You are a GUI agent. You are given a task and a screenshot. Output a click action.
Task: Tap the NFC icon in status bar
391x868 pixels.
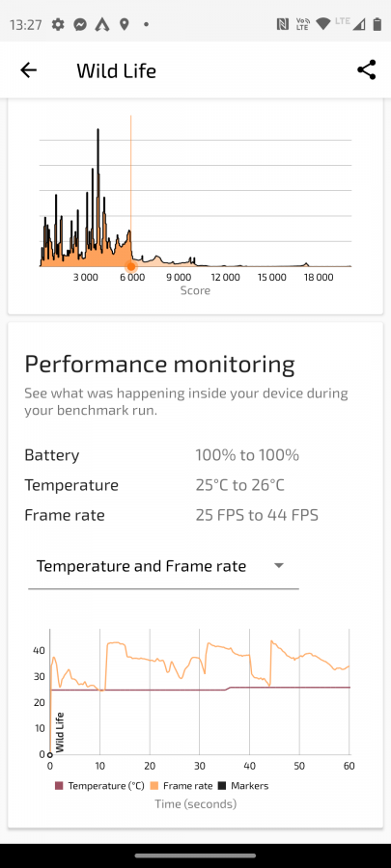tap(282, 24)
